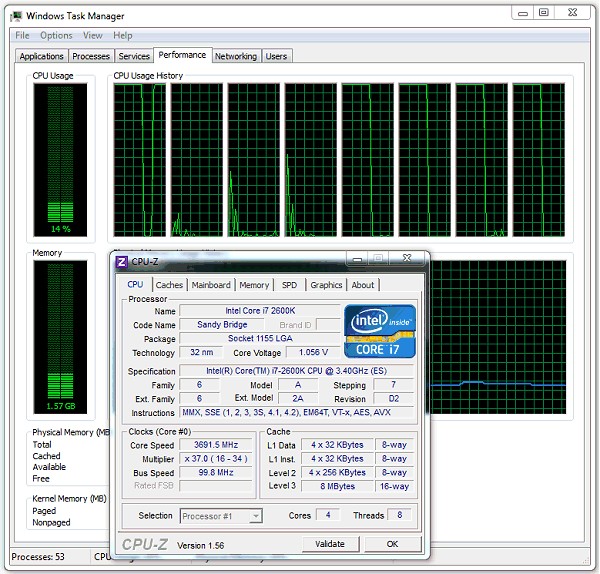600x574 pixels.
Task: Click the Revision value D2
Action: coord(394,399)
